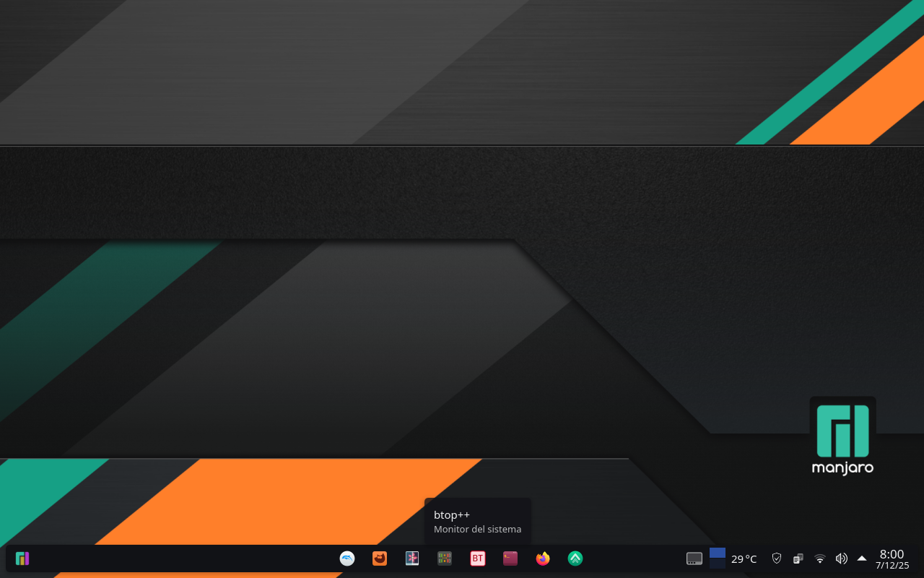Click the 8:00 clock to open the calendar
The height and width of the screenshot is (578, 924).
tap(892, 558)
